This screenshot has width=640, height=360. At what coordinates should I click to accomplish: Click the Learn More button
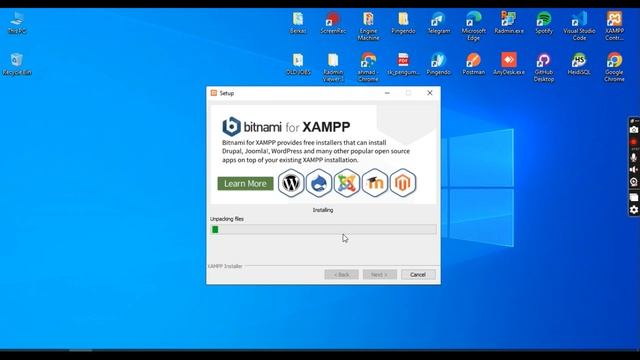point(245,184)
